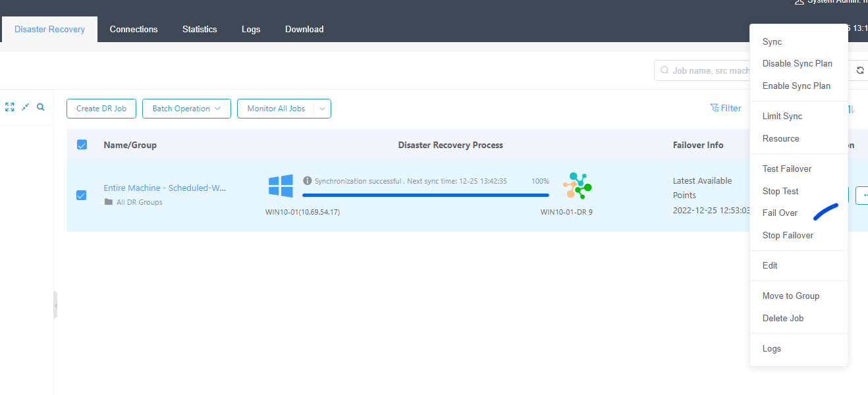Screen dimensions: 868x395
Task: Open Logs from the context menu
Action: click(x=799, y=348)
